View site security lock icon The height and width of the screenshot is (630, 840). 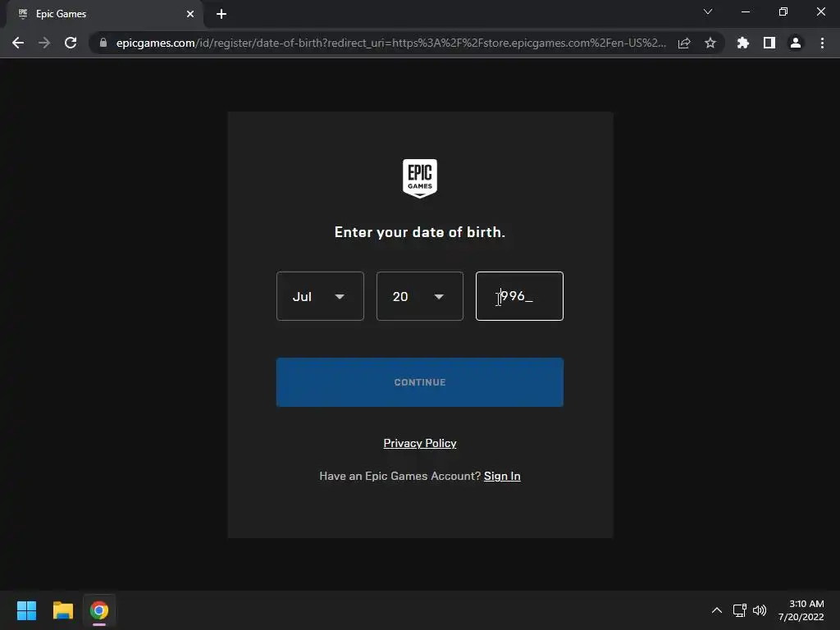pos(103,43)
